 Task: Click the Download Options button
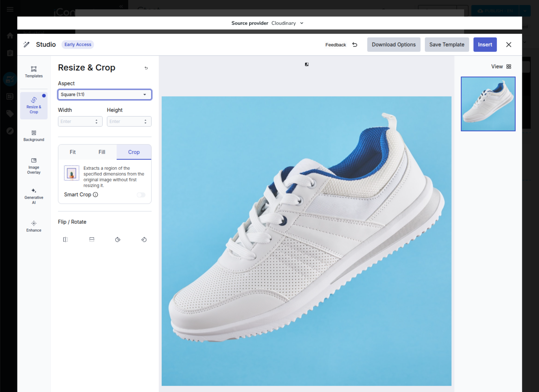click(393, 45)
